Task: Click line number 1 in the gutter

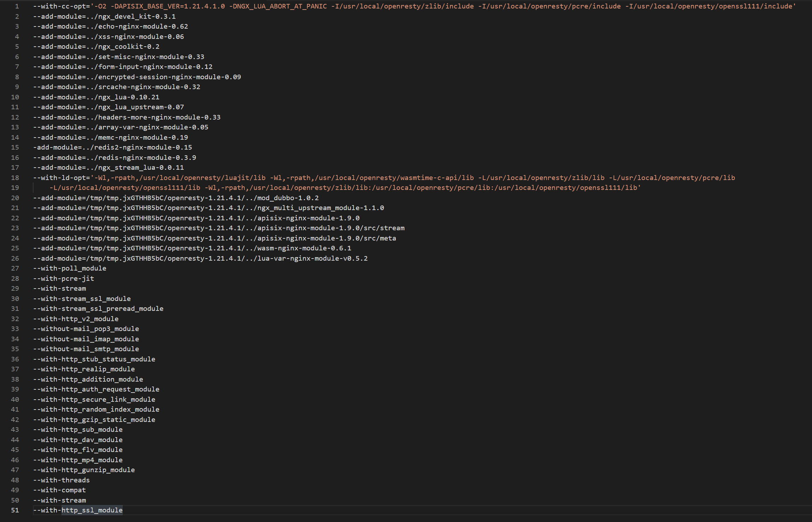Action: pyautogui.click(x=17, y=6)
